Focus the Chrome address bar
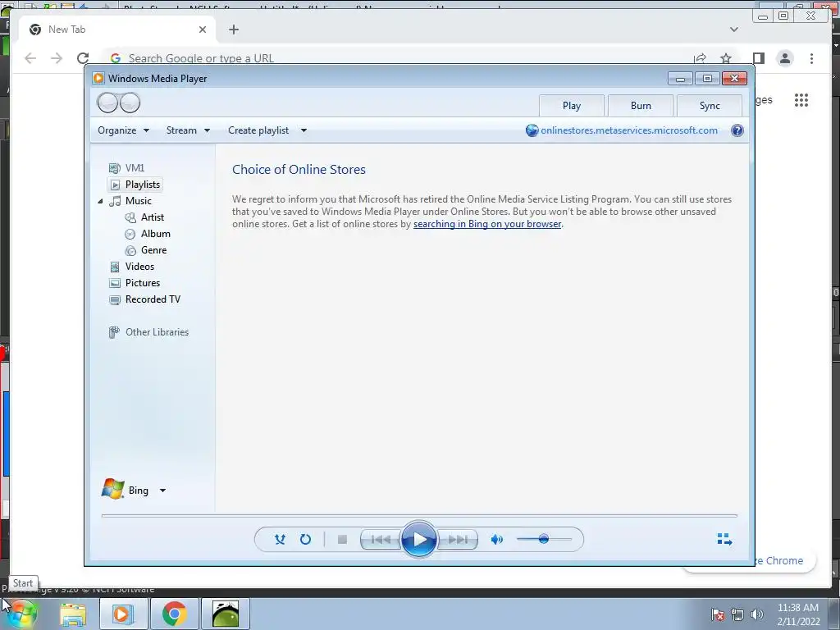840x630 pixels. pos(396,58)
